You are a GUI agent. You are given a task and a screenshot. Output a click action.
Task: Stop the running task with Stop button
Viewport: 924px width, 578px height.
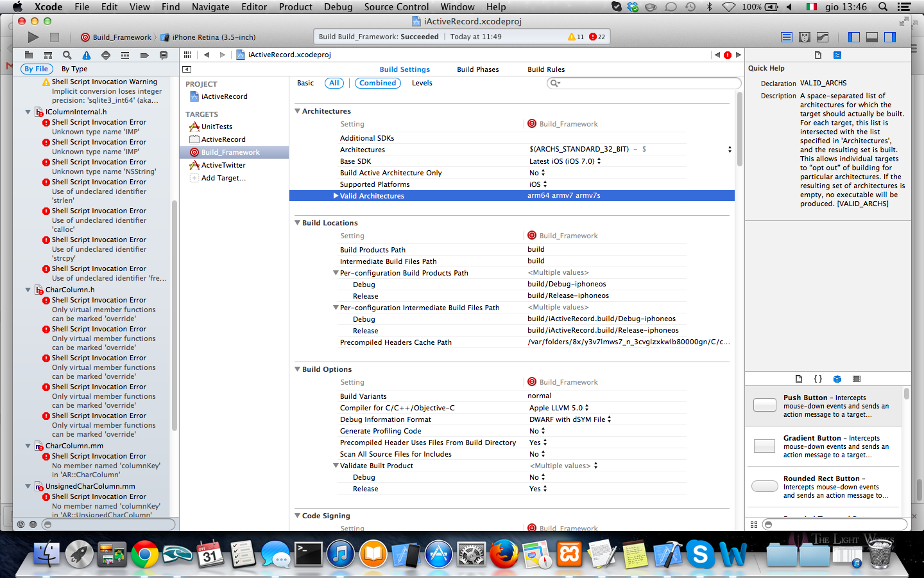55,37
